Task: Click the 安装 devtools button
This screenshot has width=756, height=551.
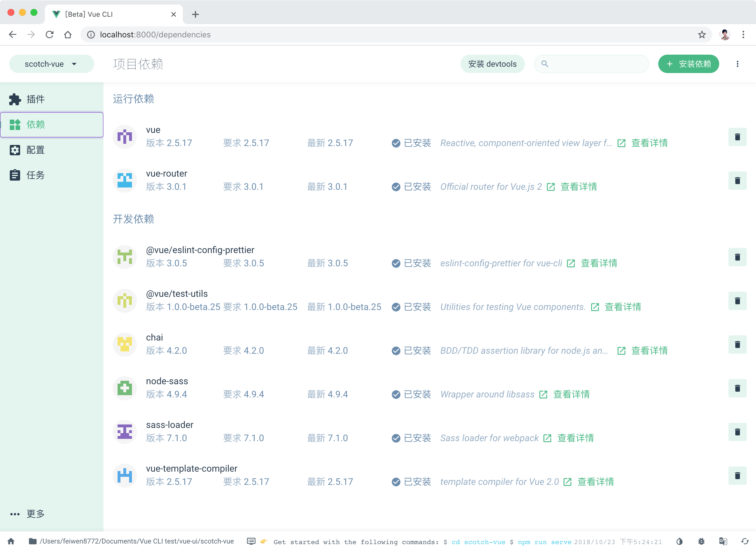Action: tap(492, 64)
